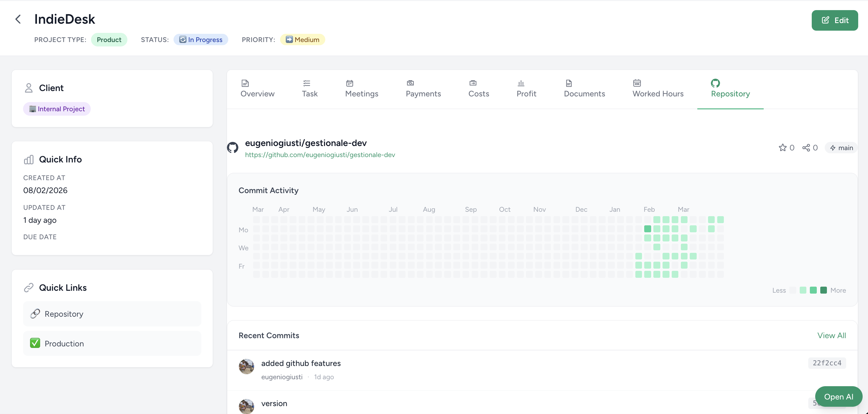Screen dimensions: 868x414
Task: Click the star icon in repository stats
Action: pos(782,148)
